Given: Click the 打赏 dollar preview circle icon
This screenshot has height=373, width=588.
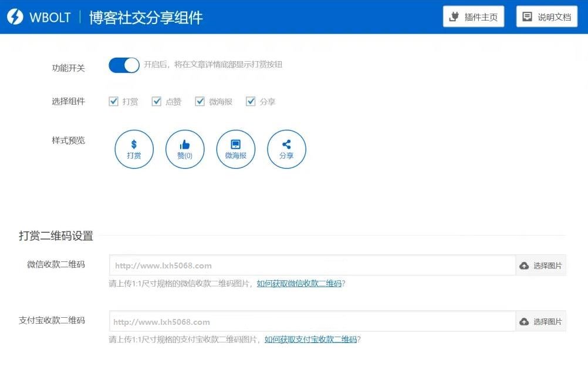Looking at the screenshot, I should pos(134,149).
